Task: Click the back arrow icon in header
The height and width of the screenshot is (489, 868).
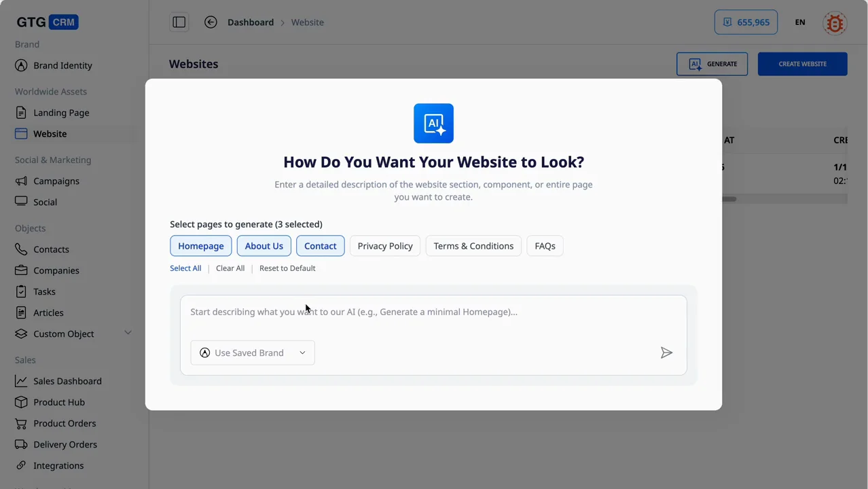Action: (211, 22)
